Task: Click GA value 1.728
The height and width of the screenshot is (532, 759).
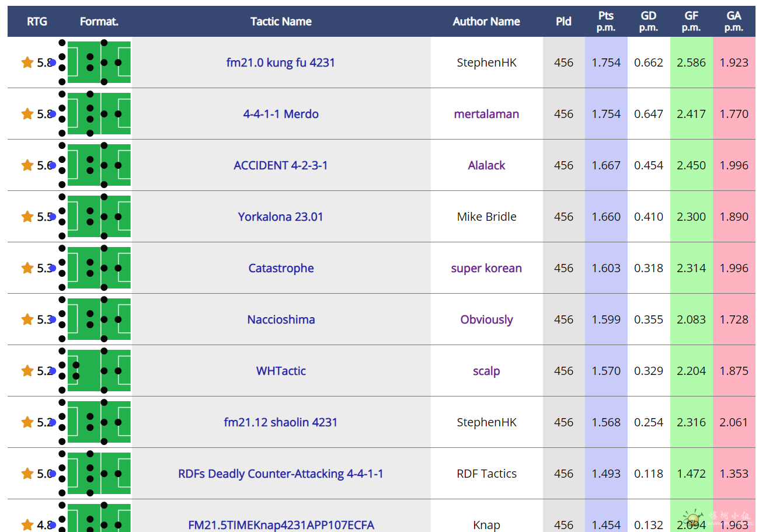Action: [734, 319]
